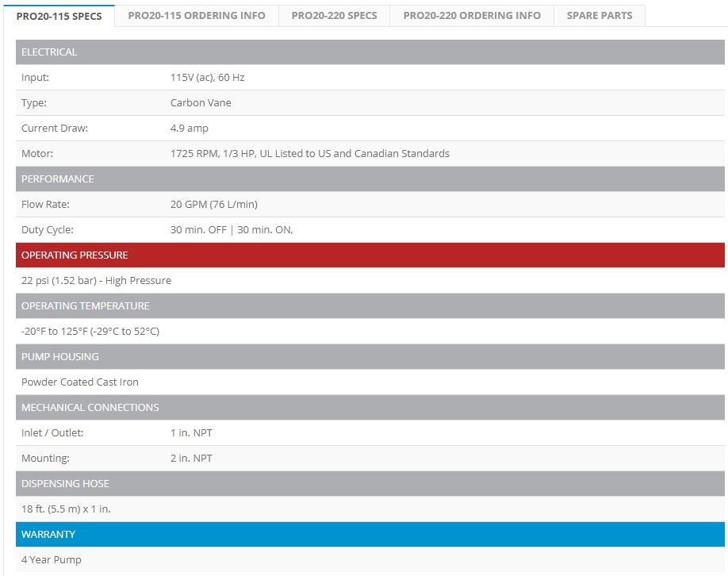Click the value "1 in. NPT"
The height and width of the screenshot is (576, 728).
coord(191,433)
